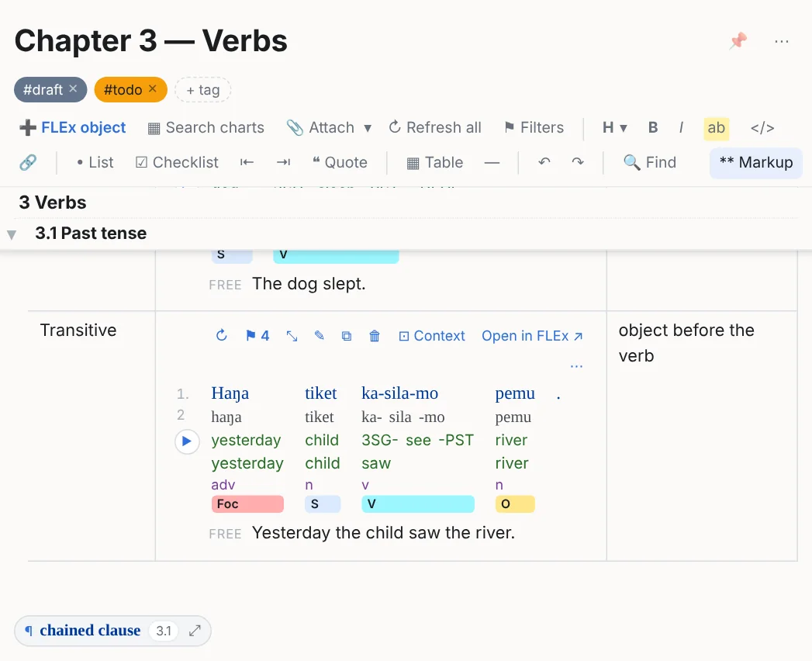Undo the last edit

(x=544, y=163)
